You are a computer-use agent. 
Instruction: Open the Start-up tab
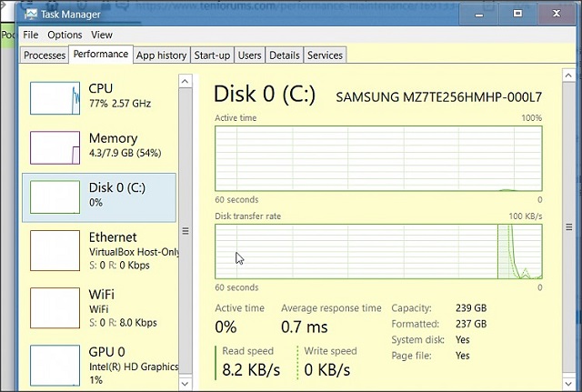coord(212,55)
